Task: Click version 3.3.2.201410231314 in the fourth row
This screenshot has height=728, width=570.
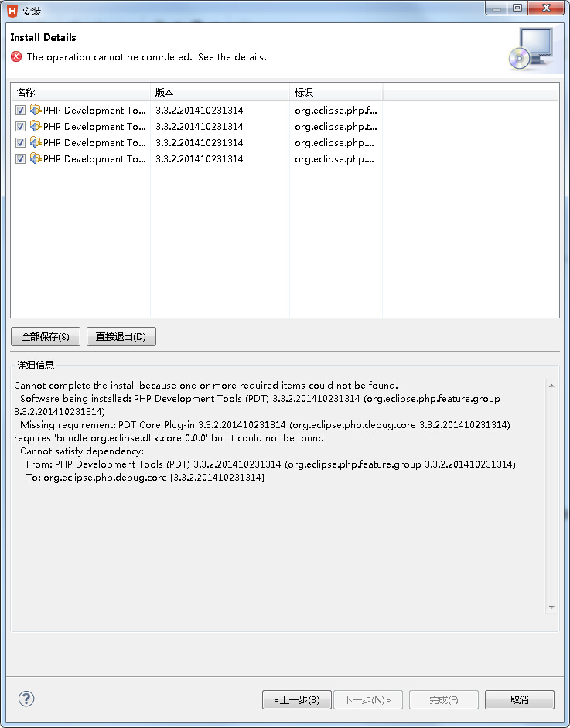Action: point(200,158)
